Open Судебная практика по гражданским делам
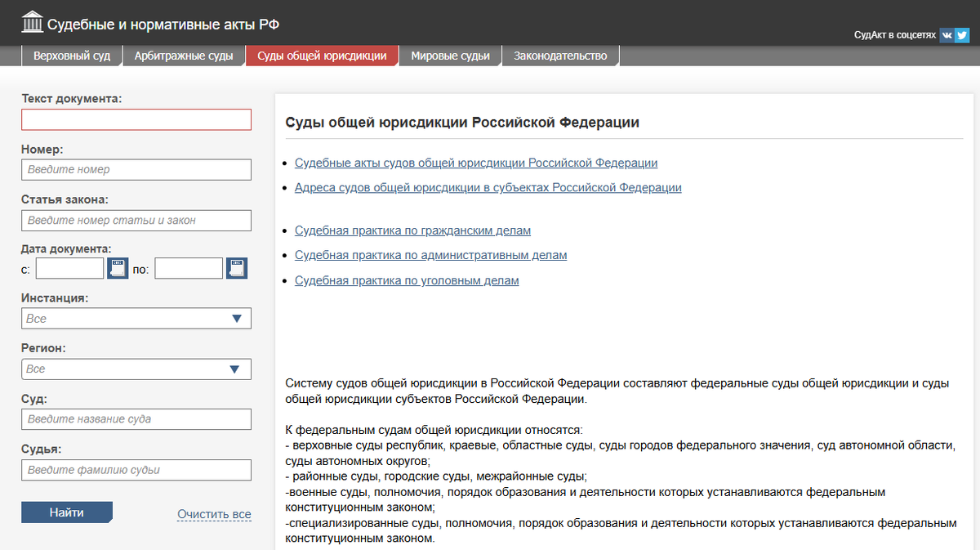The image size is (980, 550). click(x=412, y=230)
